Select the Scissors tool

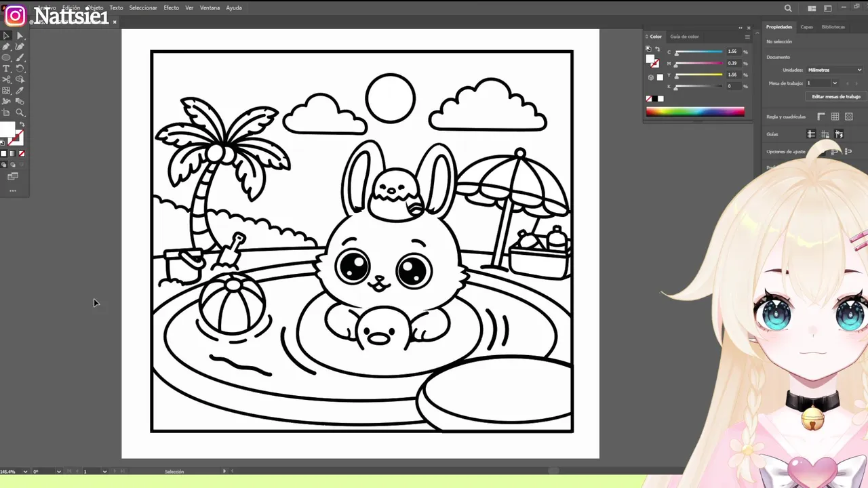click(x=6, y=79)
